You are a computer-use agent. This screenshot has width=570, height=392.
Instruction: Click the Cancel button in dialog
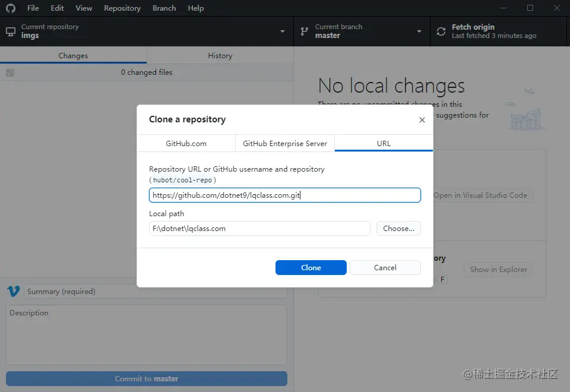[x=385, y=268]
